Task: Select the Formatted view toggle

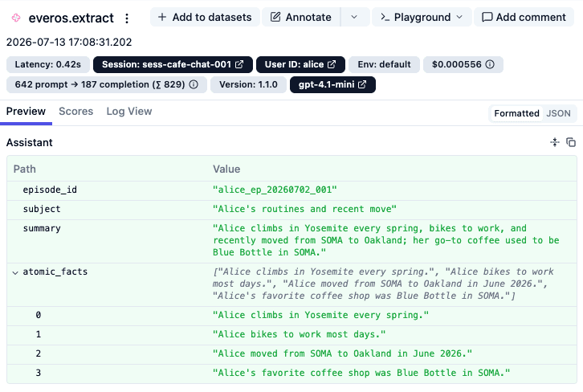Action: point(516,113)
